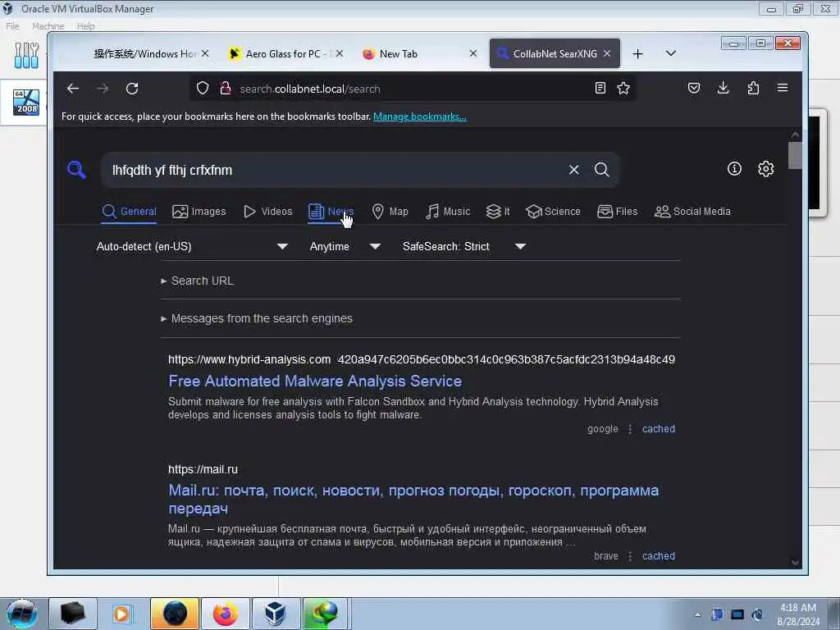840x630 pixels.
Task: Switch to the New Tab tab
Action: [398, 53]
